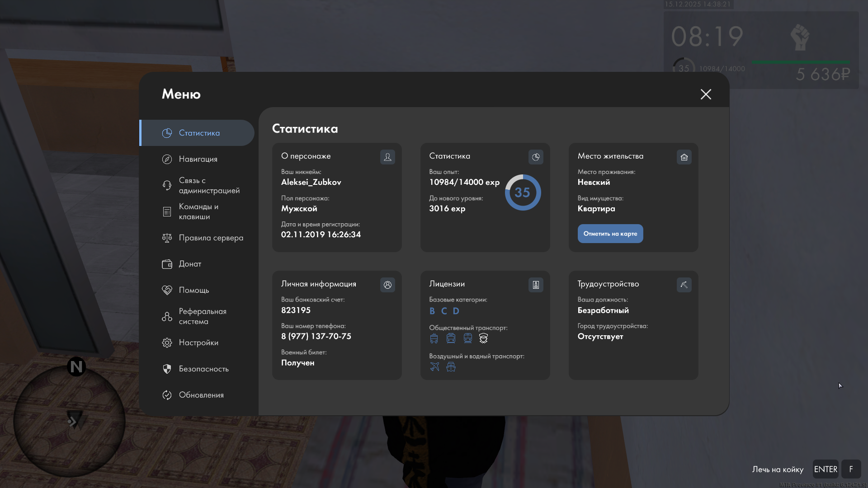Select Безопасность in the sidebar
The width and height of the screenshot is (868, 488).
pyautogui.click(x=203, y=369)
